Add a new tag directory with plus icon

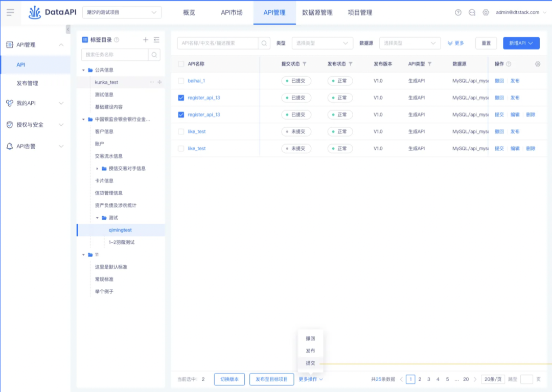146,40
